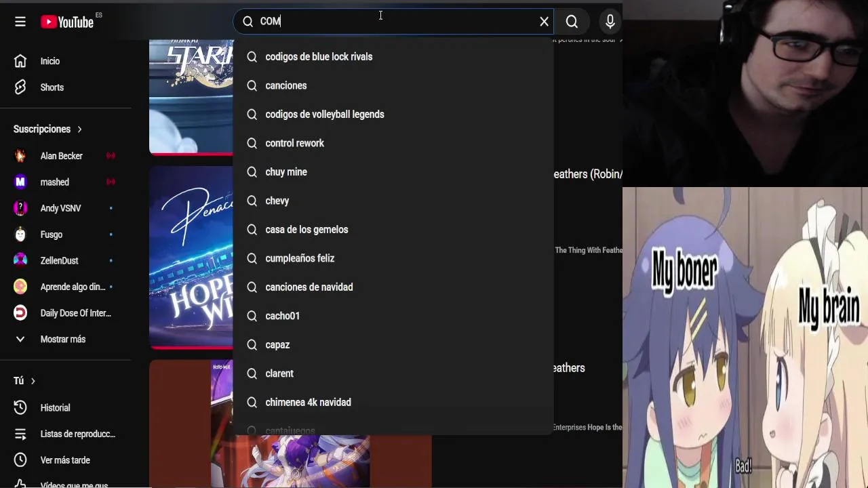This screenshot has width=868, height=488.
Task: Open the hamburger guide menu
Action: click(x=20, y=22)
